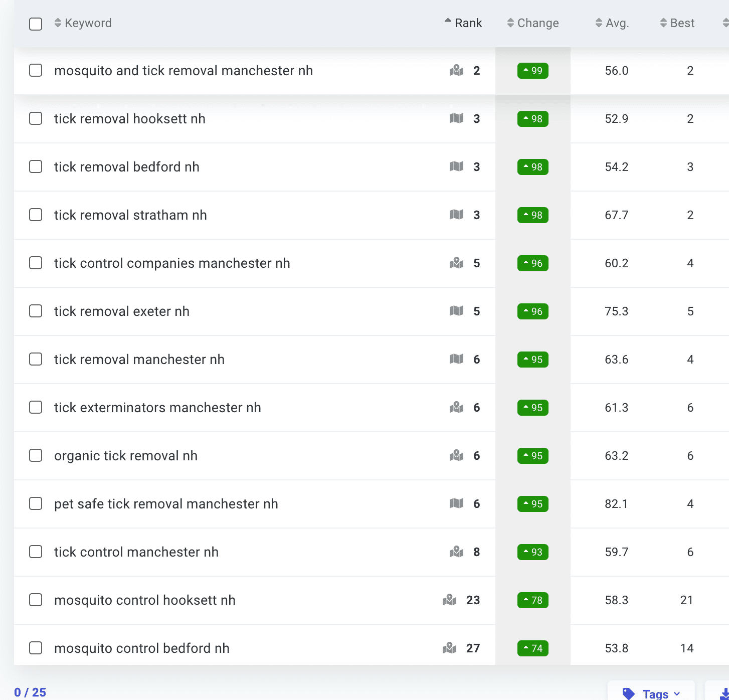This screenshot has width=729, height=700.
Task: Click best rank value 21
Action: point(687,600)
